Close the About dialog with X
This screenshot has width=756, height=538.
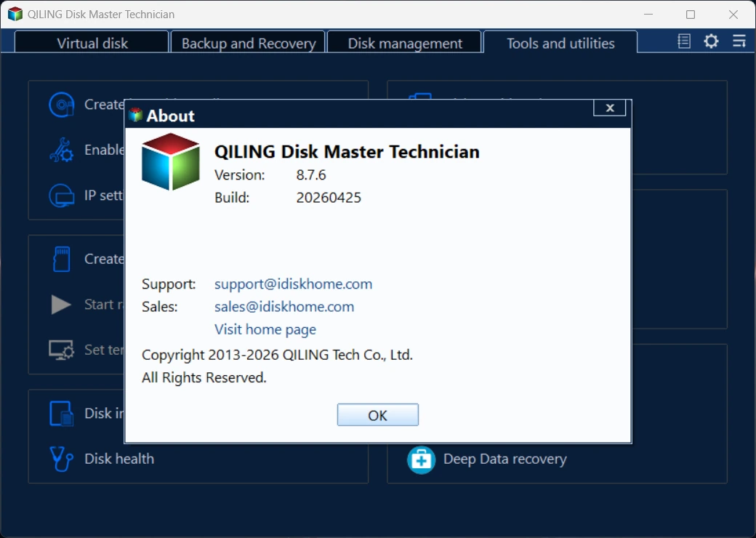click(609, 108)
